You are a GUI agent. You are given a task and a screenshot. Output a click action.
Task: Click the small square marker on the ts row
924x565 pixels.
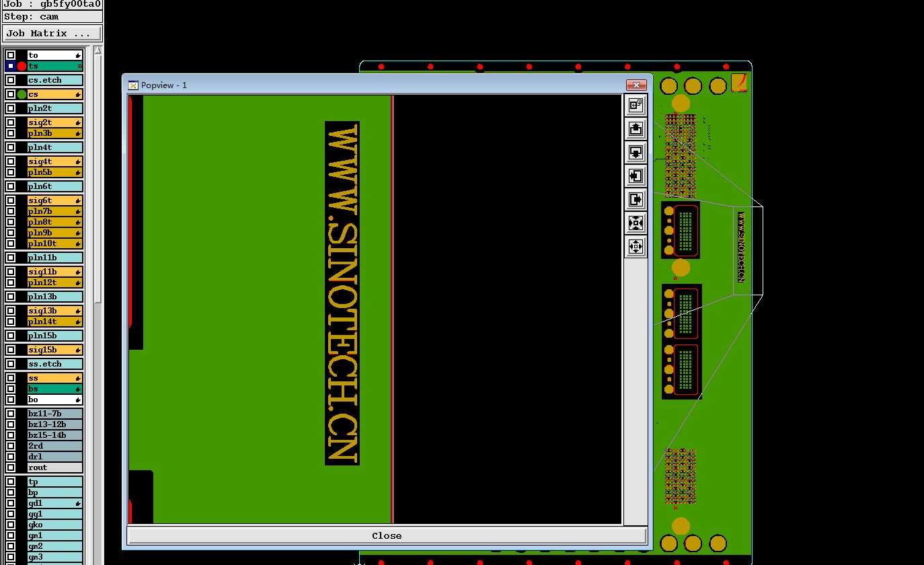(79, 66)
